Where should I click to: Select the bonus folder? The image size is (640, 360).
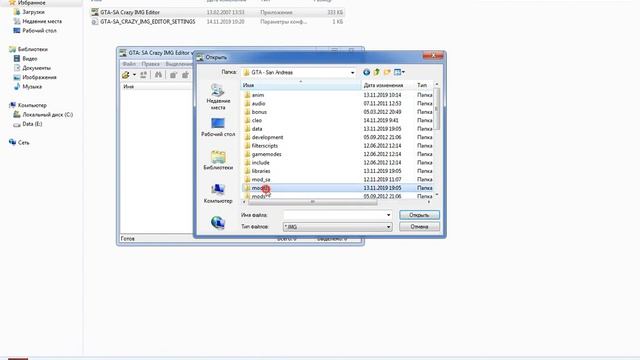[x=259, y=112]
